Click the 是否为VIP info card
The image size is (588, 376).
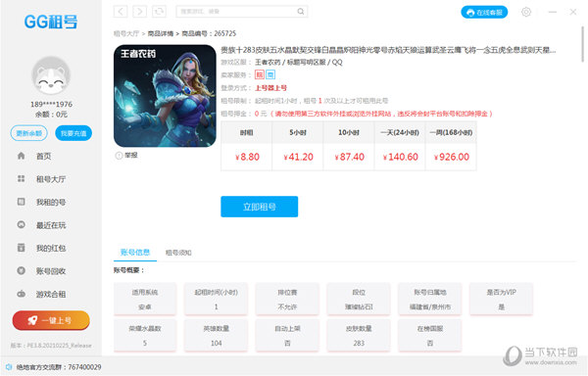tap(502, 300)
